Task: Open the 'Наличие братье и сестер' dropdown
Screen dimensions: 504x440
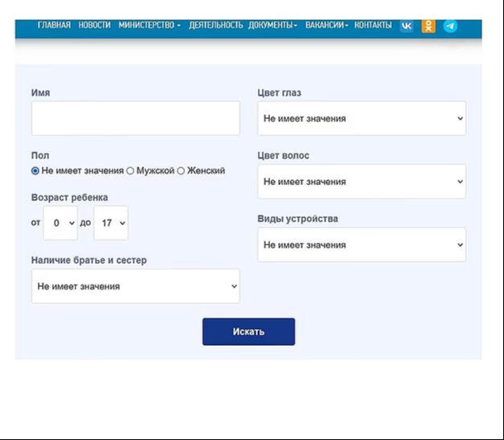Action: (x=135, y=286)
